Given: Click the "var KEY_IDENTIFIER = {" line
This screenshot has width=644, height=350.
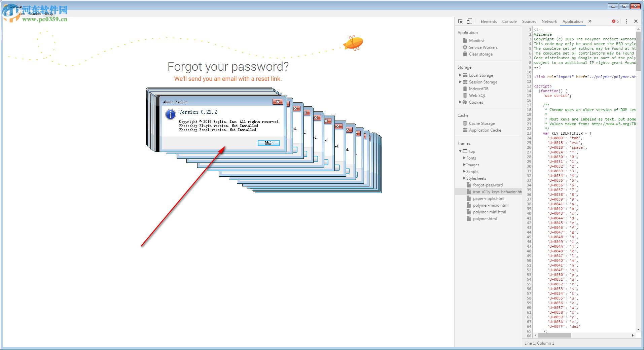Looking at the screenshot, I should [567, 133].
